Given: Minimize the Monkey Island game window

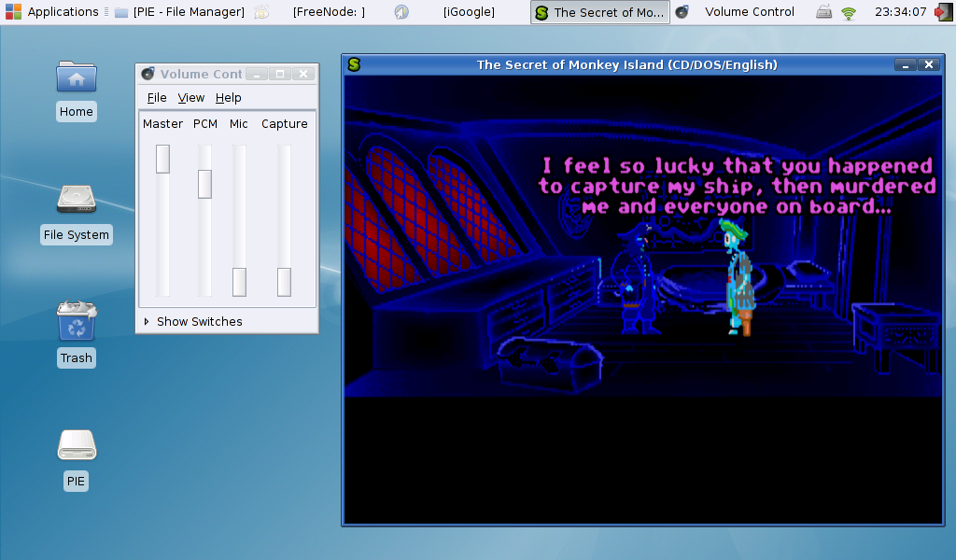Looking at the screenshot, I should click(906, 64).
